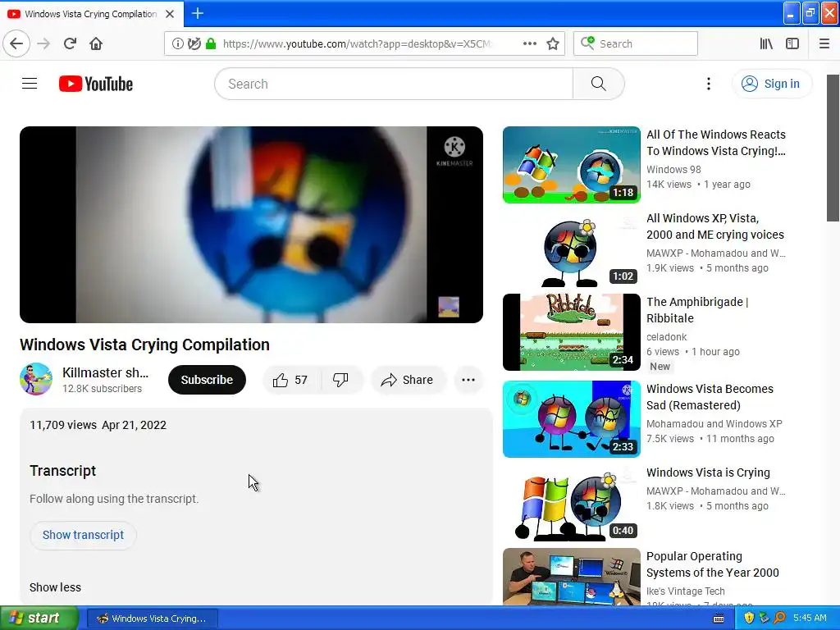
Task: Click the Windows 98 channel name
Action: [x=673, y=169]
